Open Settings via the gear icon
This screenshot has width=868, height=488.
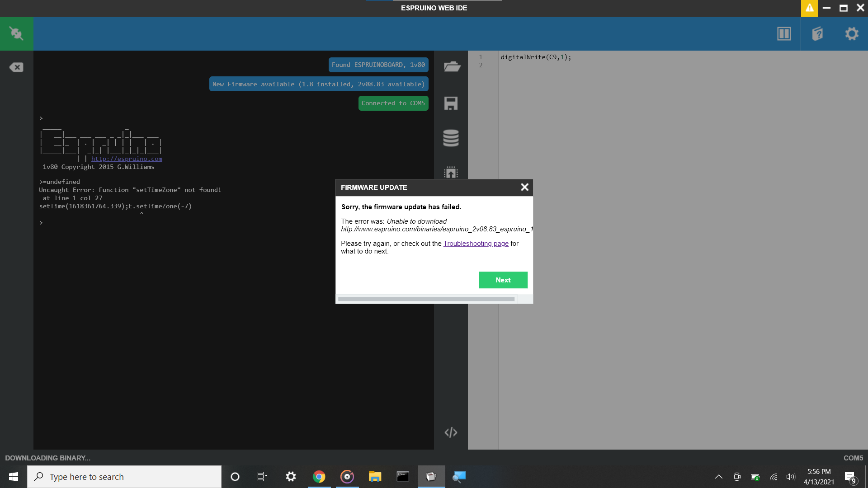852,34
